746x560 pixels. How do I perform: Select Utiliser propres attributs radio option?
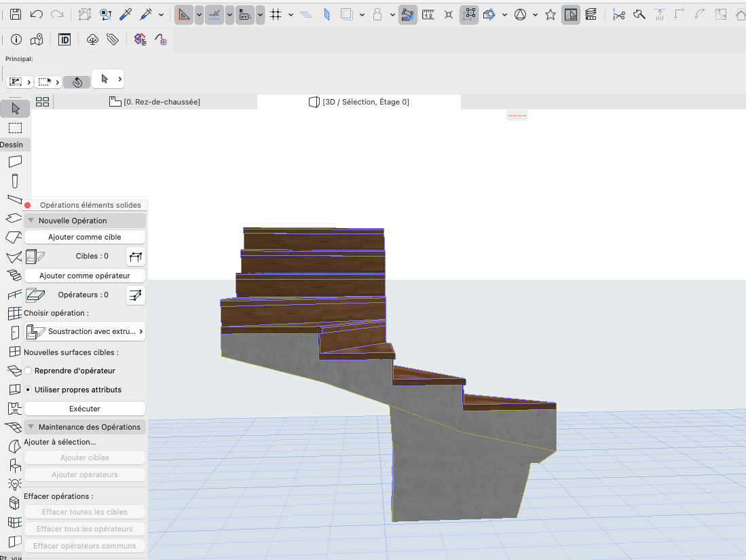click(28, 390)
